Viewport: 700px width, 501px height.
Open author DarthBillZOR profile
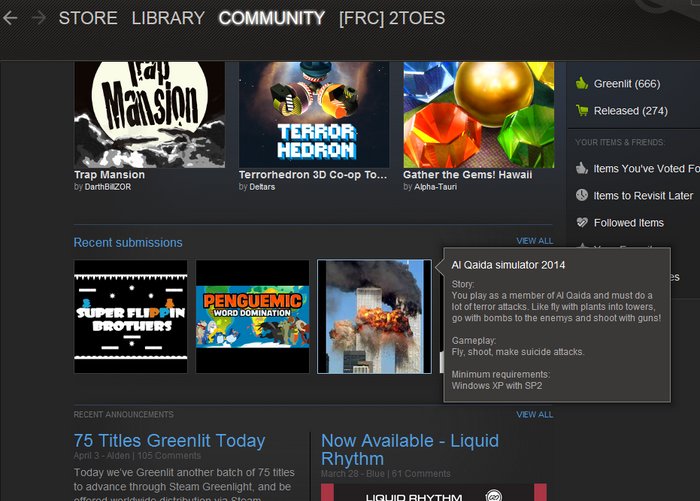coord(108,187)
